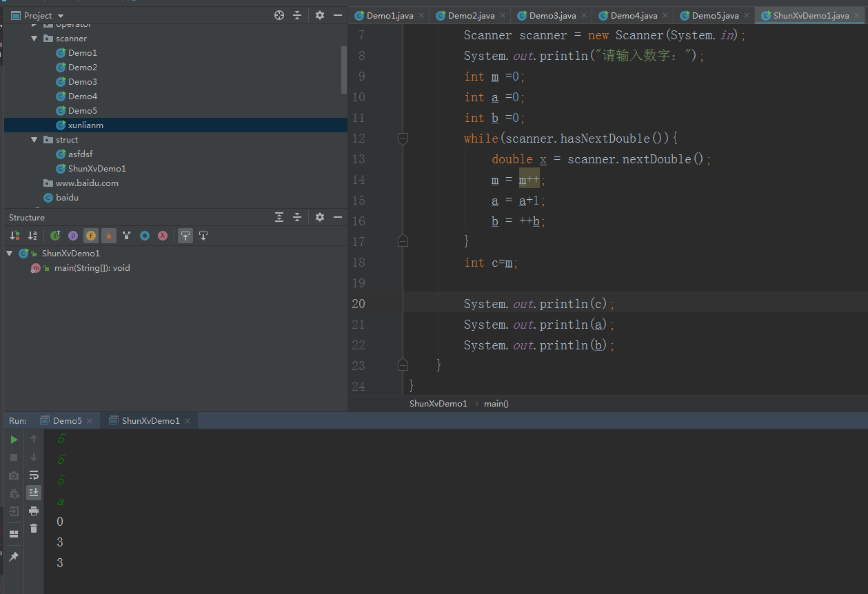Click Up the Stack Trace arrow
Screen dimensions: 868x594
(34, 439)
